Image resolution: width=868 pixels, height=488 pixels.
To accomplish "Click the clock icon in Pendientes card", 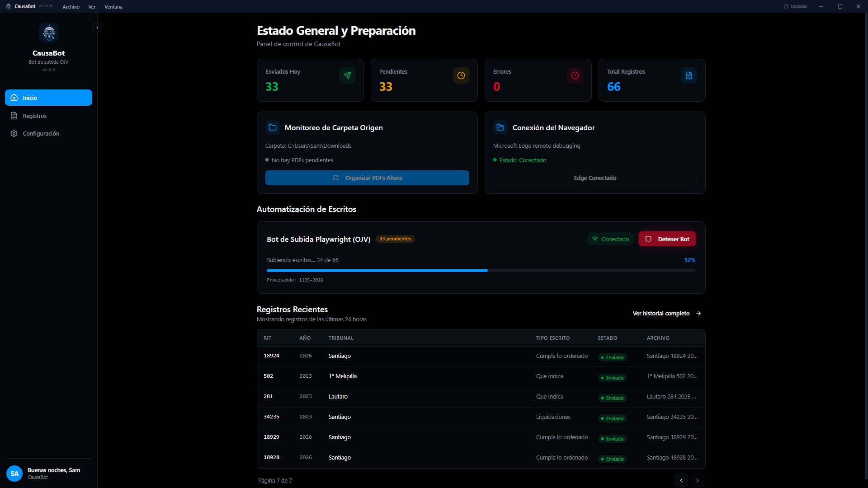I will pos(461,75).
